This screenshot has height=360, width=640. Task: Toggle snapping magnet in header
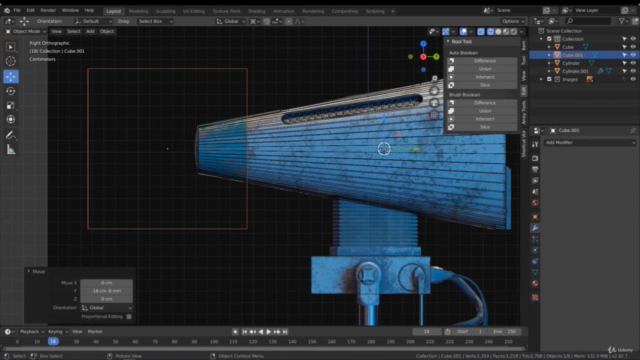coord(267,21)
